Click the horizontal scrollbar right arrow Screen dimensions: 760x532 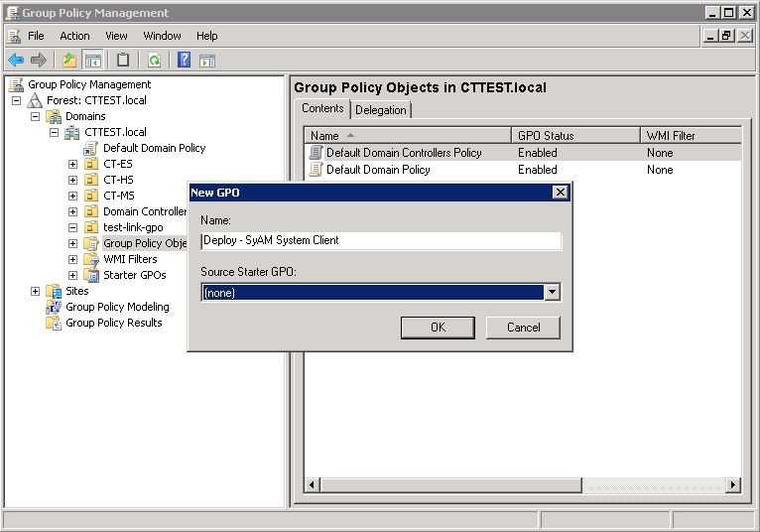[x=733, y=484]
